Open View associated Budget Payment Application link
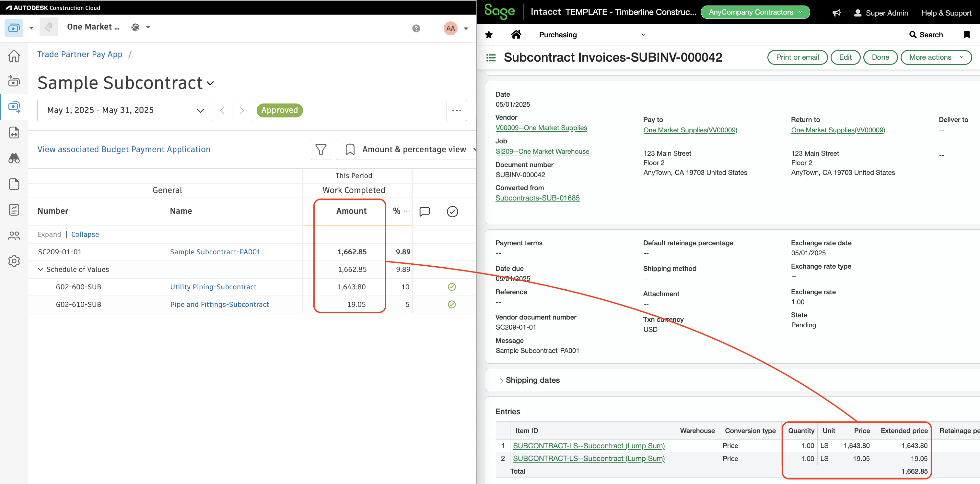Image resolution: width=980 pixels, height=484 pixels. 124,149
